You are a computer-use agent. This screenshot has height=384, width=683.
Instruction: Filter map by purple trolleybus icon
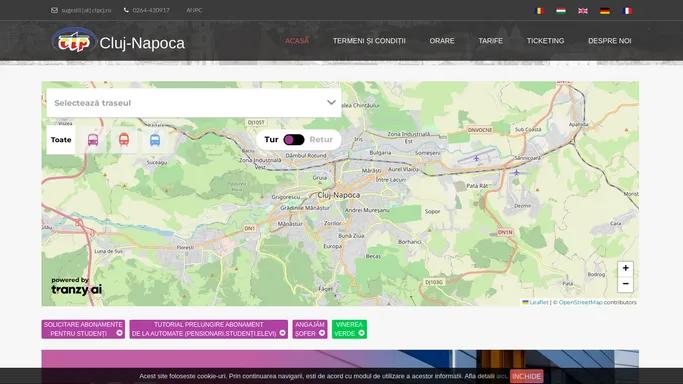click(x=93, y=140)
